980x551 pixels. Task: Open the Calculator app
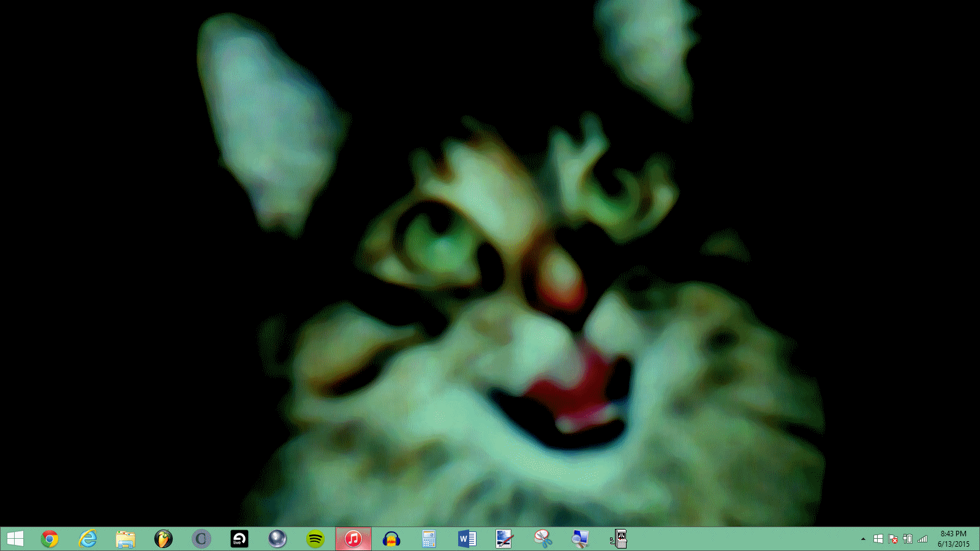[x=429, y=539]
